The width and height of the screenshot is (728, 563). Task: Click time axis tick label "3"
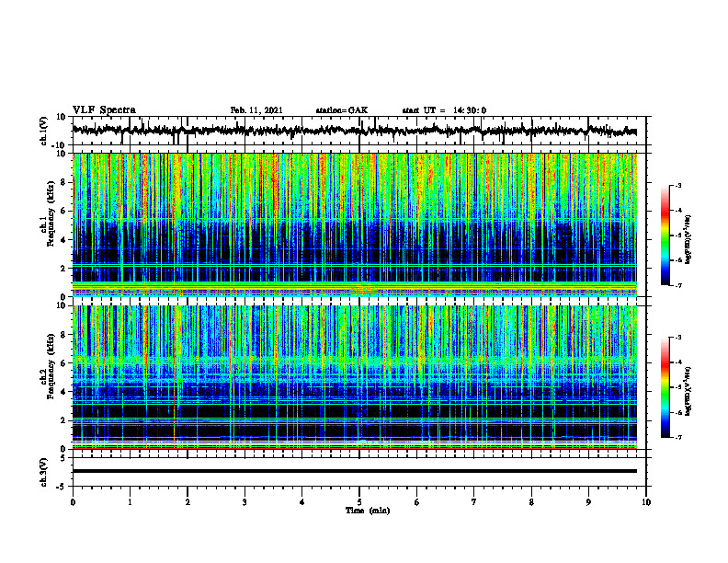[x=245, y=502]
